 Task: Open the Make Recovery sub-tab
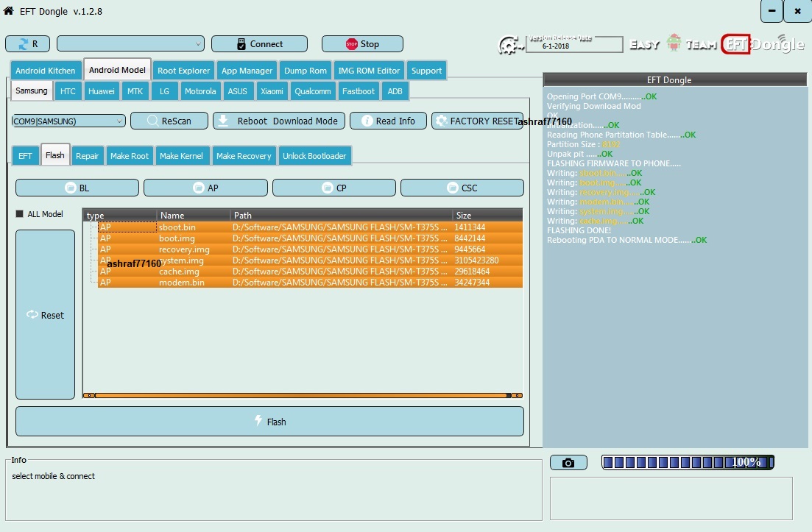pyautogui.click(x=244, y=156)
